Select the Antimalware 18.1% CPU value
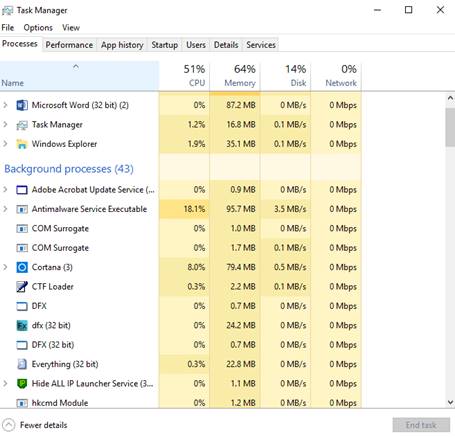 pos(194,209)
